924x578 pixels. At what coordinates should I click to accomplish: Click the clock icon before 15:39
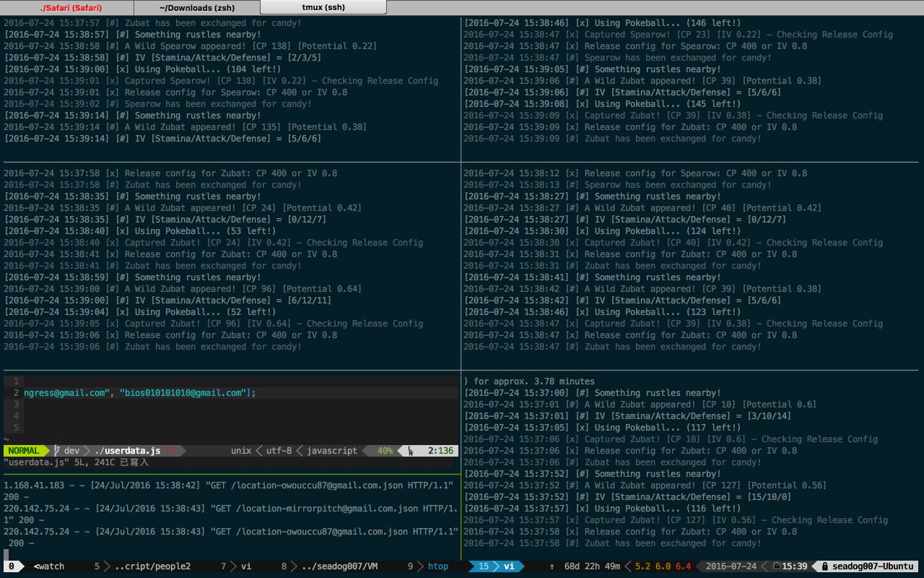[777, 566]
